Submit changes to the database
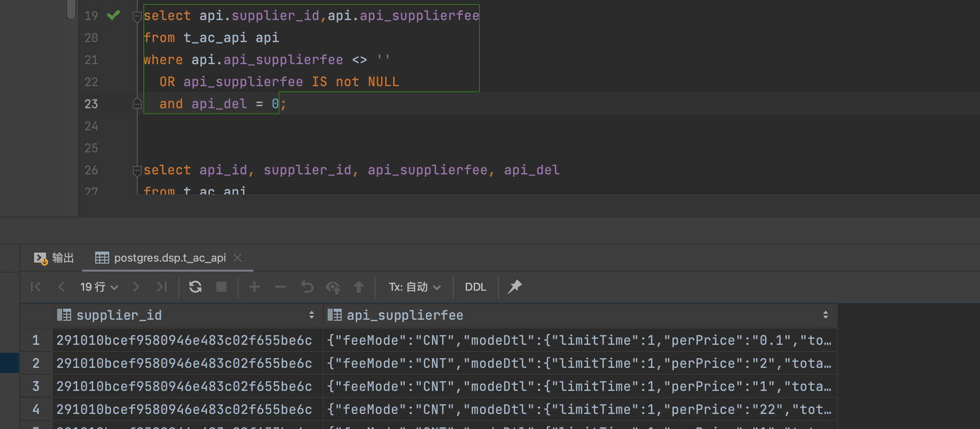 (359, 287)
